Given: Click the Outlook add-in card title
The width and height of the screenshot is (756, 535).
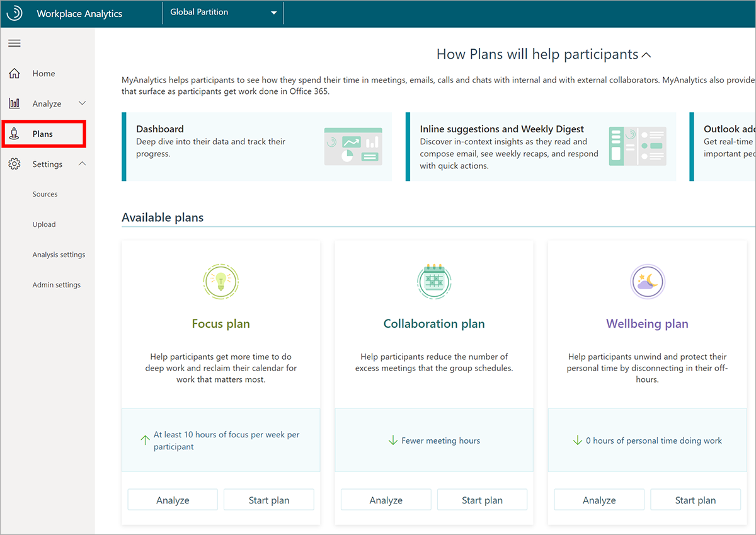Looking at the screenshot, I should coord(730,129).
